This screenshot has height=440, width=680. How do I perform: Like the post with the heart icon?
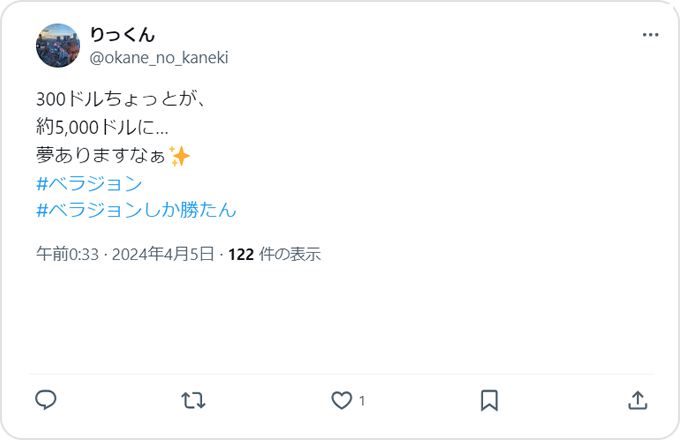342,400
